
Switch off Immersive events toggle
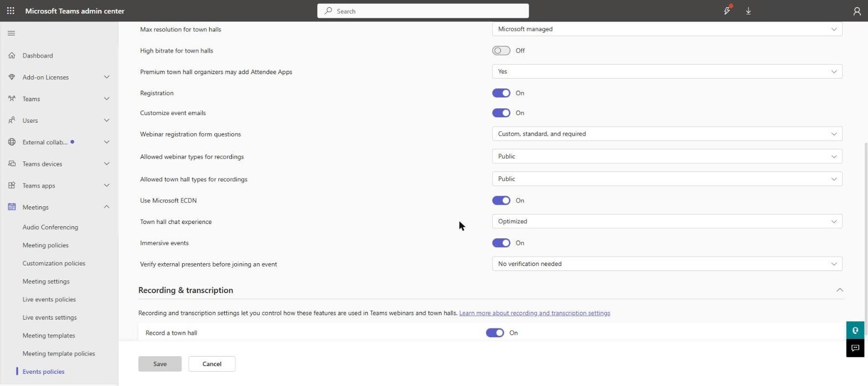[x=501, y=243]
